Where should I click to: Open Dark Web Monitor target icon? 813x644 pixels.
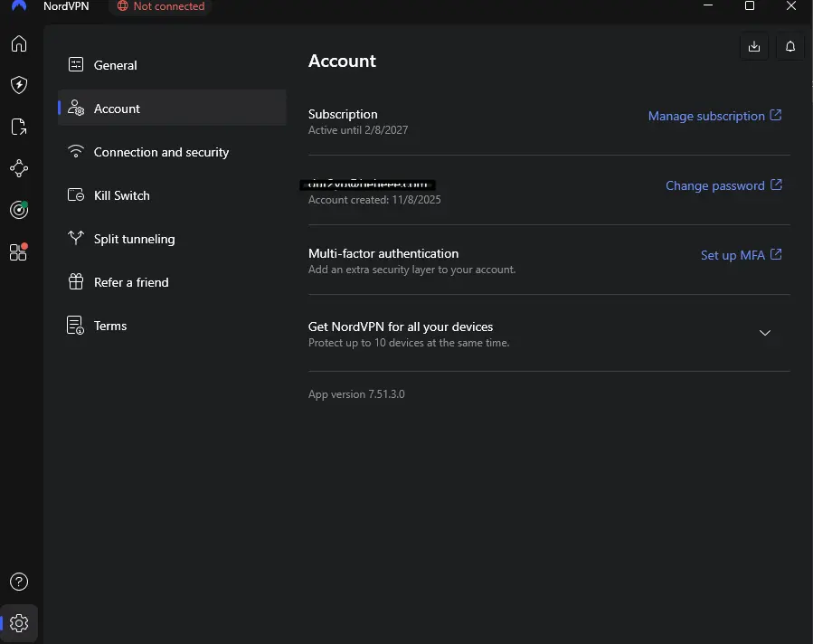click(x=19, y=210)
